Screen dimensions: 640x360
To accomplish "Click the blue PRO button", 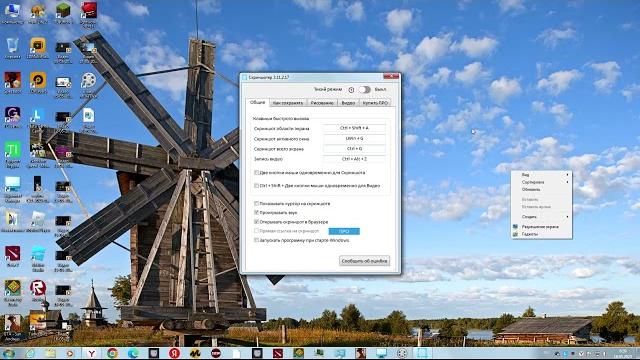I will 344,231.
